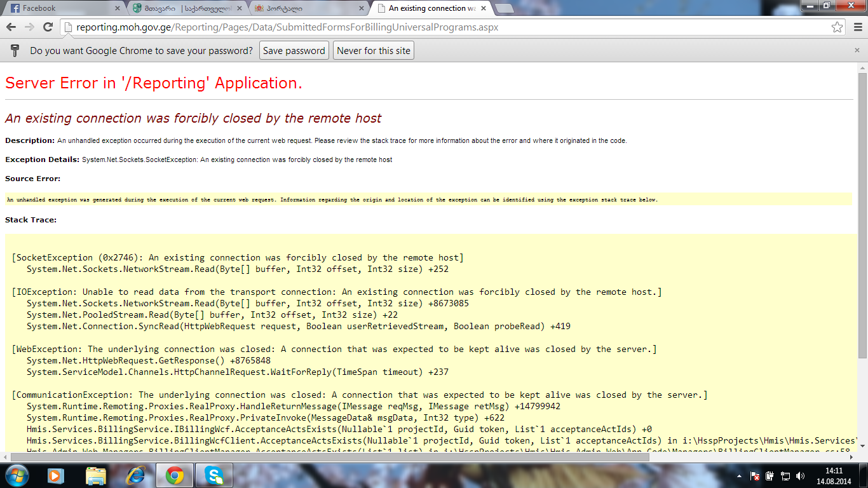Launch Internet Explorer from the taskbar

click(136, 475)
